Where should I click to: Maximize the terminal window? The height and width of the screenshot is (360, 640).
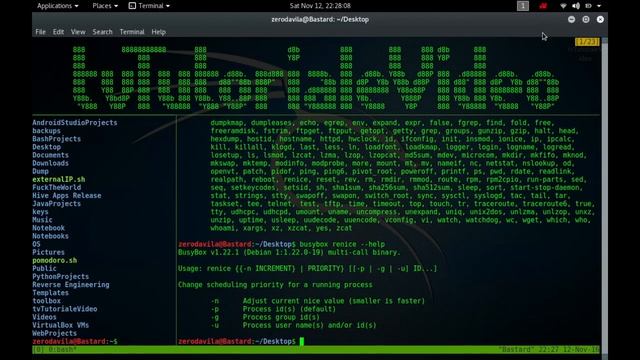tap(586, 19)
